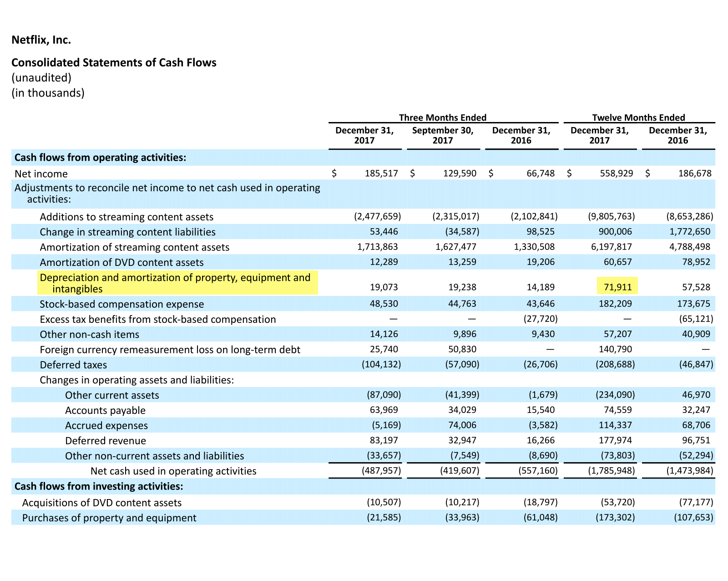Click value (9,805,763) in additions row
Viewport: 728px width, 581px height.
coord(612,216)
